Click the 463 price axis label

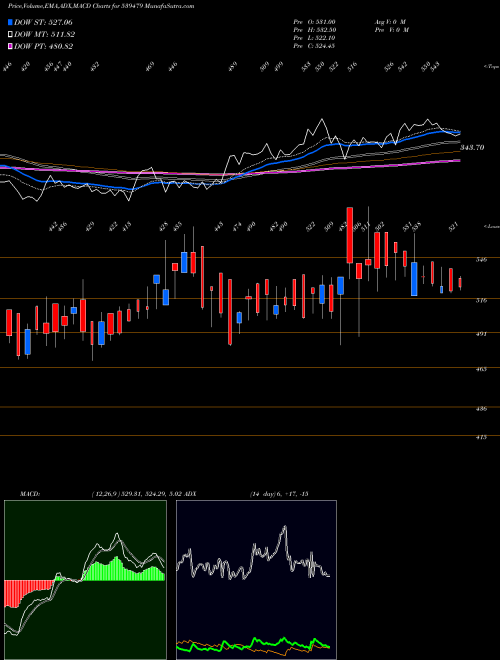pos(482,369)
